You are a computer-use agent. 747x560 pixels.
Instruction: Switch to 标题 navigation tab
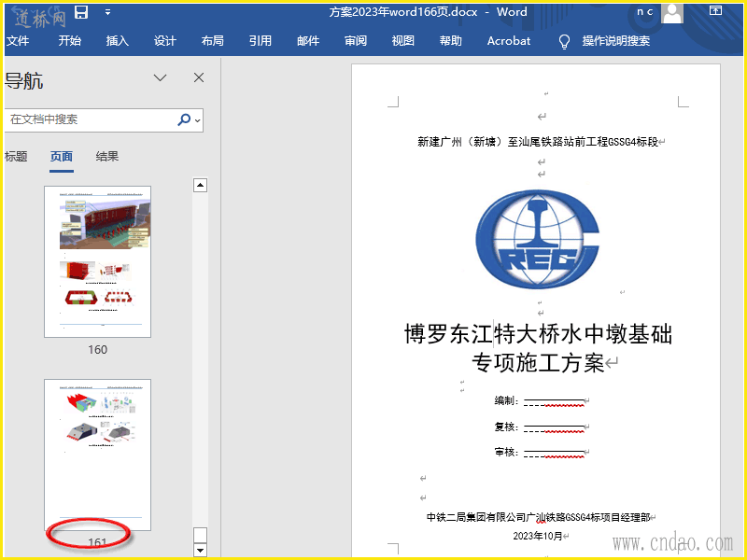(16, 156)
